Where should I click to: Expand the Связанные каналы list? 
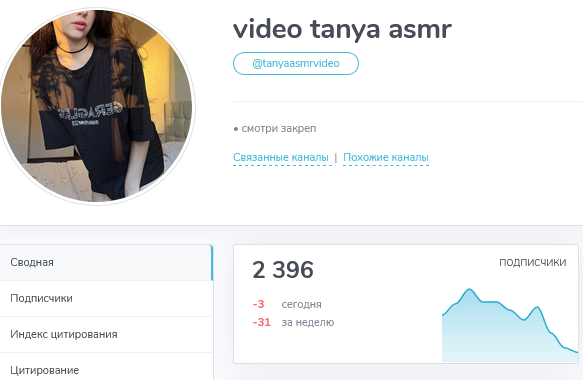click(281, 157)
